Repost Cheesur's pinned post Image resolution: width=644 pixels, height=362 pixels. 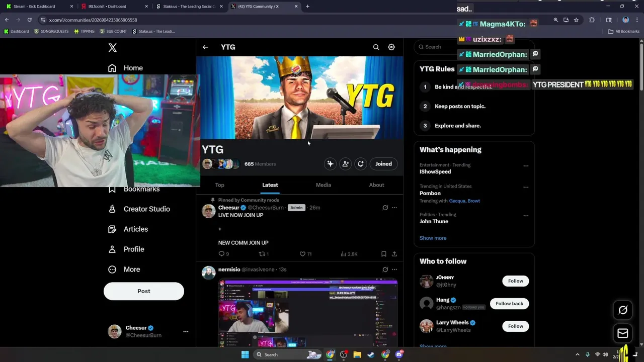264,254
